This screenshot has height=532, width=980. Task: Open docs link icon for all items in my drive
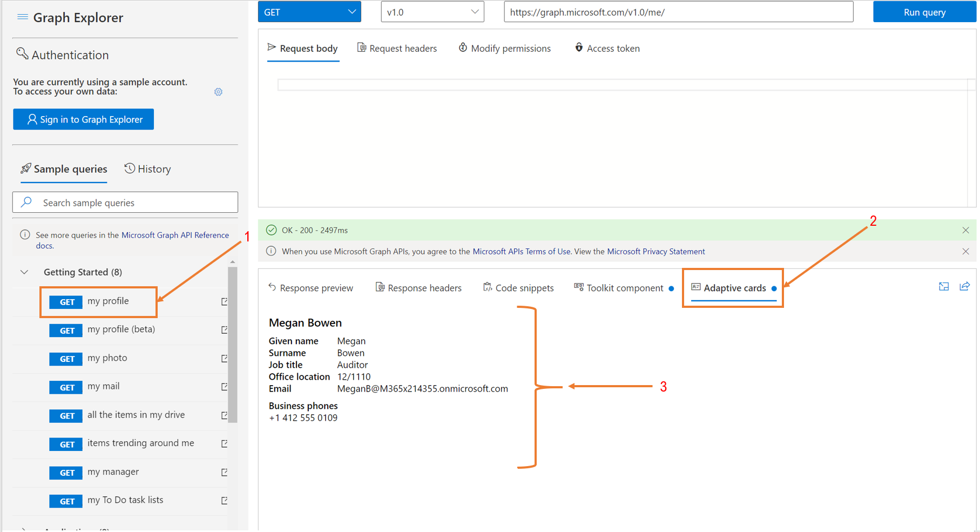click(224, 415)
